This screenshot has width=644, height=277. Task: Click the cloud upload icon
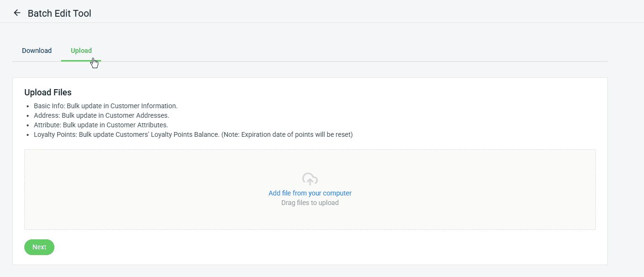pyautogui.click(x=310, y=179)
